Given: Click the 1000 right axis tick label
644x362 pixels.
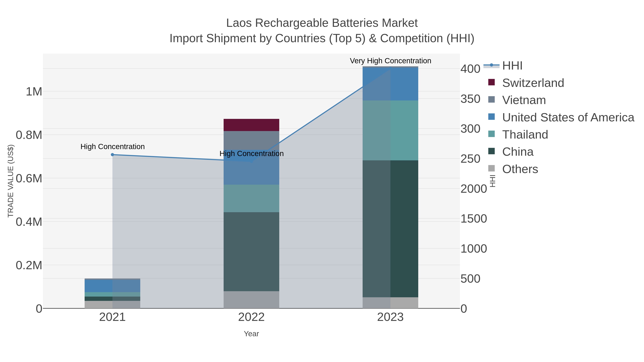Looking at the screenshot, I should (474, 249).
